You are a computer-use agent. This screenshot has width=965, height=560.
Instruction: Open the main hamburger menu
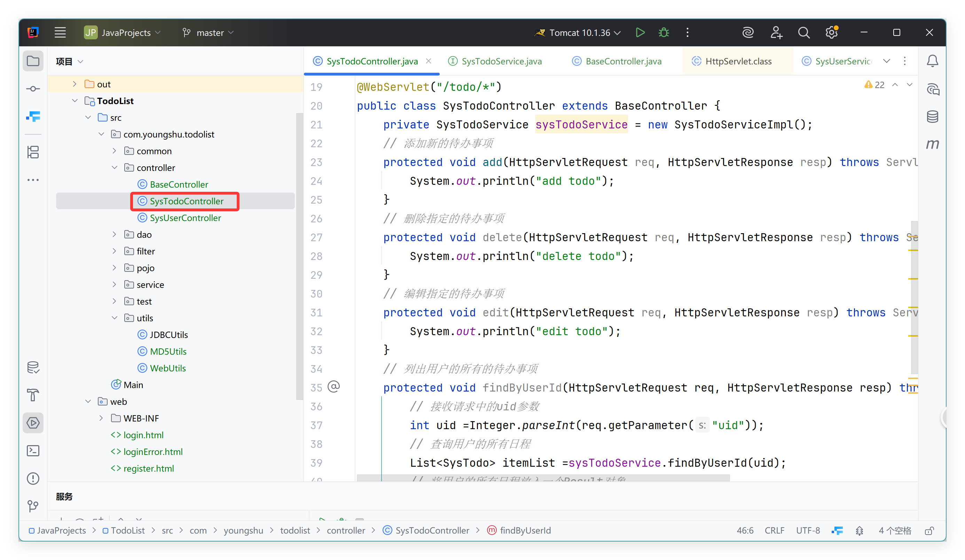pyautogui.click(x=60, y=32)
